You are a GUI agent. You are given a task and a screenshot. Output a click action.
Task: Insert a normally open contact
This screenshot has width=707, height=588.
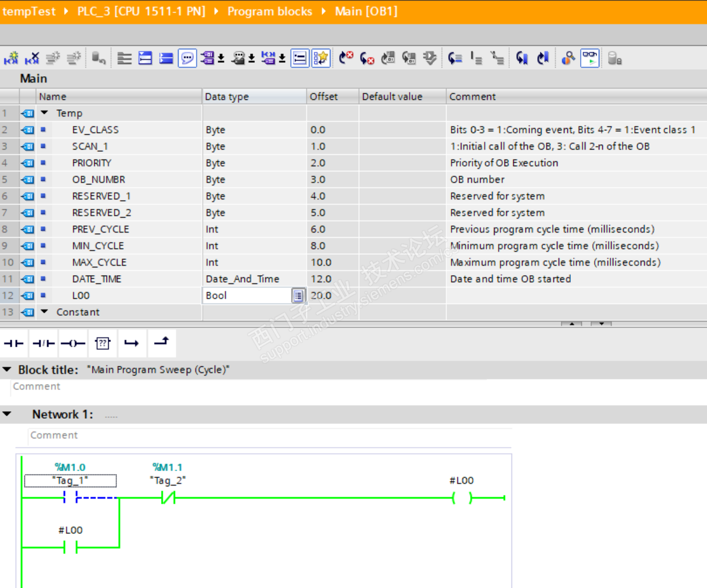coord(13,343)
